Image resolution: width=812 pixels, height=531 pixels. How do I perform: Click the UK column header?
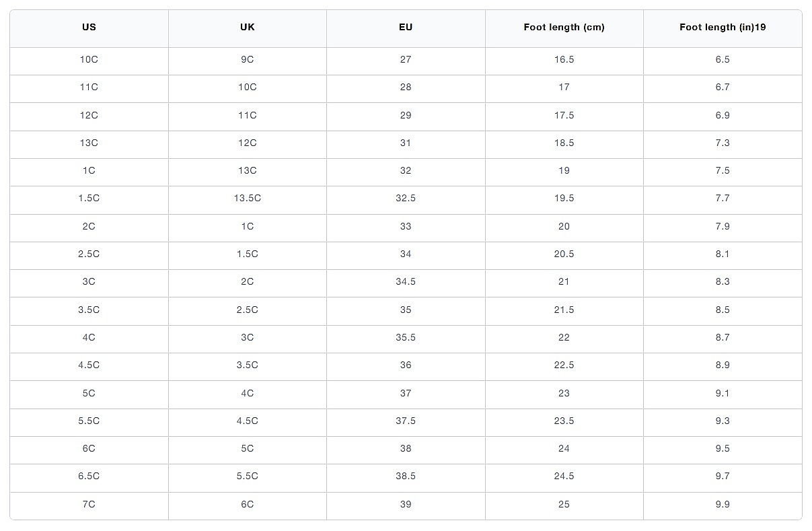[x=247, y=28]
